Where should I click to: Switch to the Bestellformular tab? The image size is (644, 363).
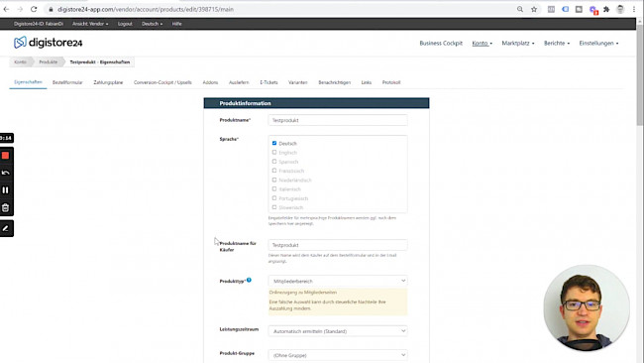click(x=67, y=82)
